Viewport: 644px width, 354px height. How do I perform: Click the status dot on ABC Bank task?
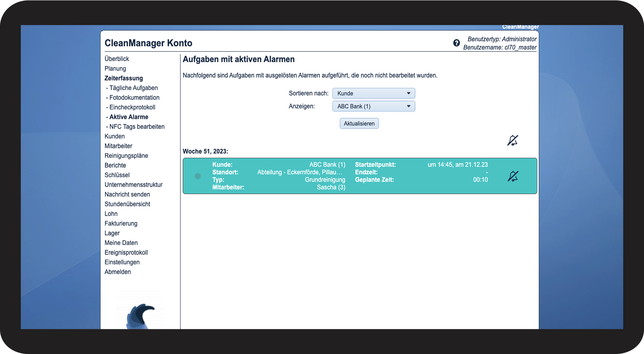(198, 176)
